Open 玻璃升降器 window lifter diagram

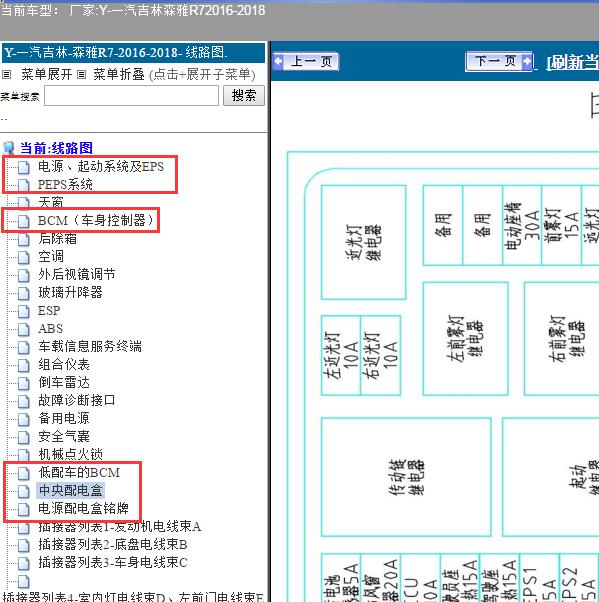(x=70, y=292)
